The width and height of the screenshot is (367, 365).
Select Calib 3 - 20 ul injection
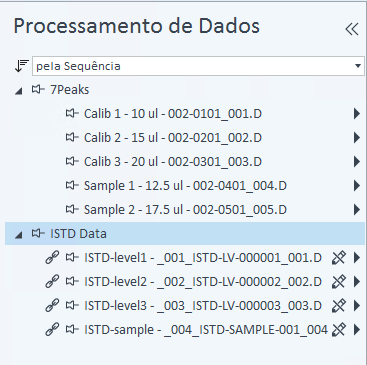coord(173,162)
